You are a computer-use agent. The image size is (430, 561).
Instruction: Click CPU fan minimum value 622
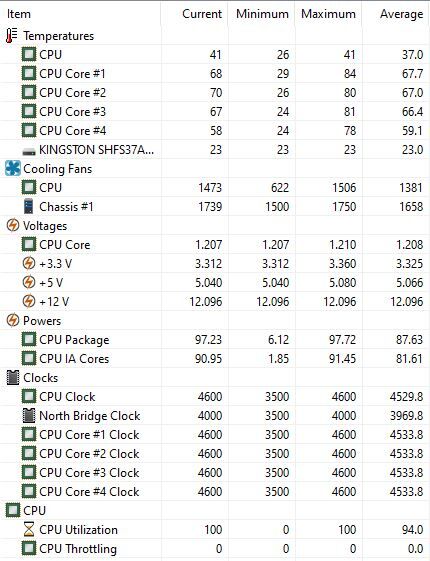tap(279, 187)
